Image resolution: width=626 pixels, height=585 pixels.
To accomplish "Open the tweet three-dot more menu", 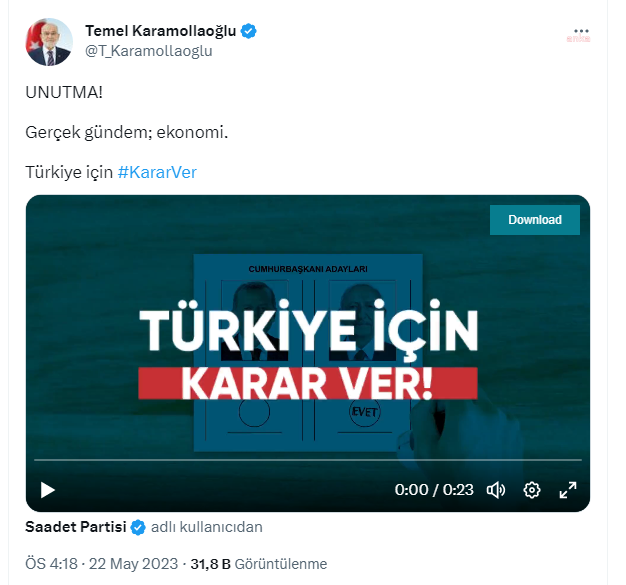I will click(581, 31).
